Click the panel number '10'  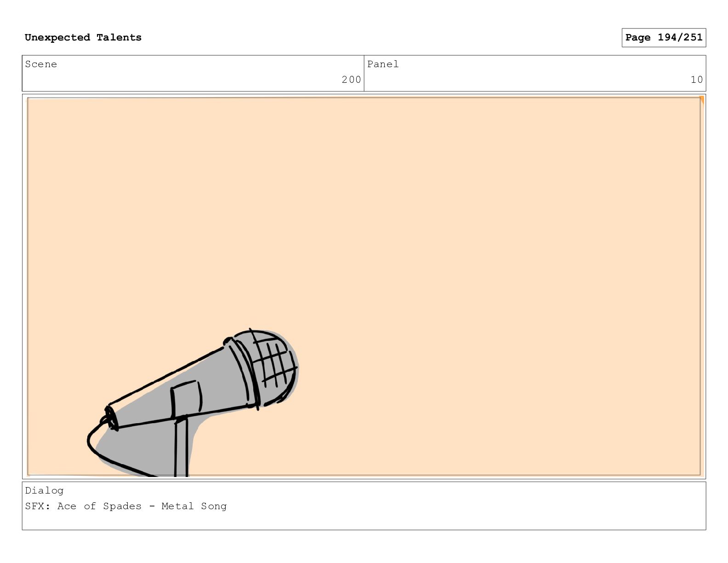(697, 80)
